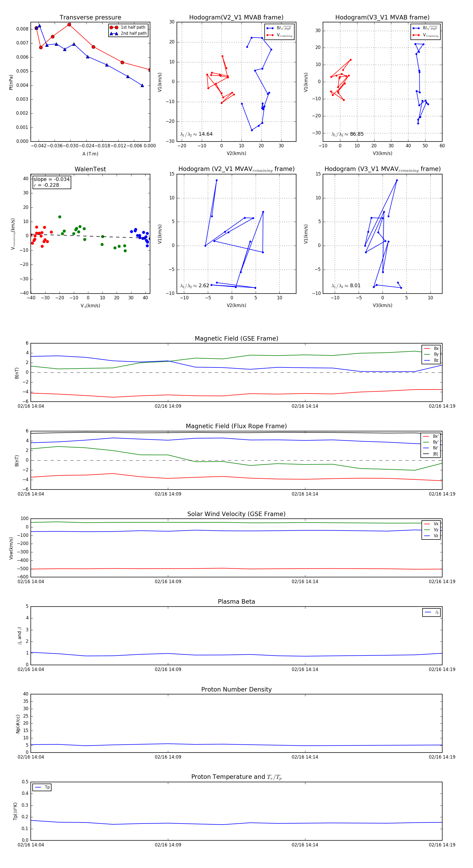Select the "Vx" legend entry
Screen dimensions: 473x868
[431, 524]
